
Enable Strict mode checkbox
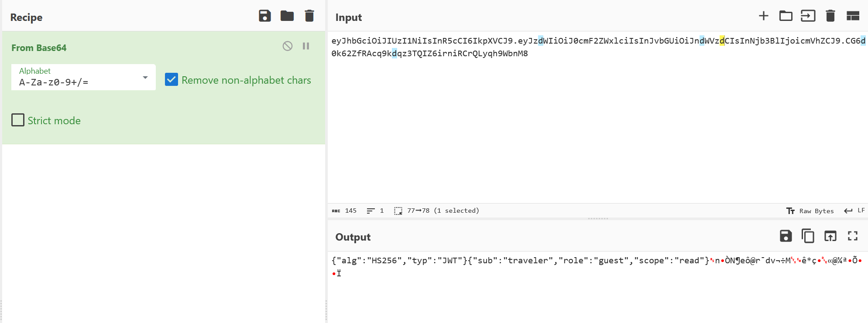pos(18,120)
